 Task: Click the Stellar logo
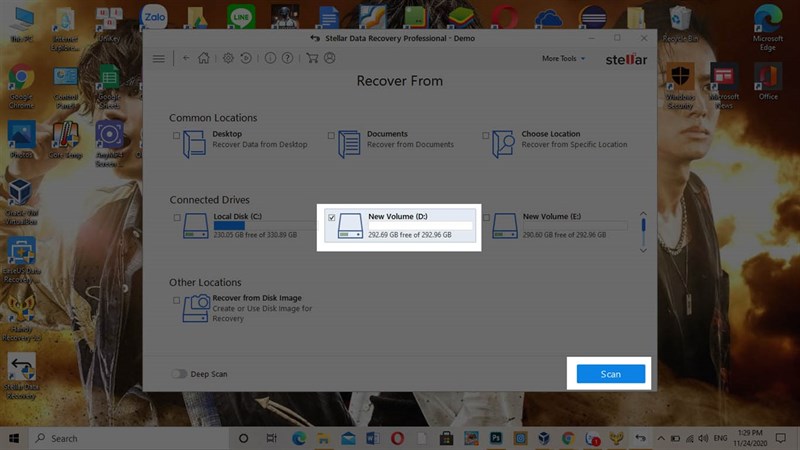pos(626,59)
